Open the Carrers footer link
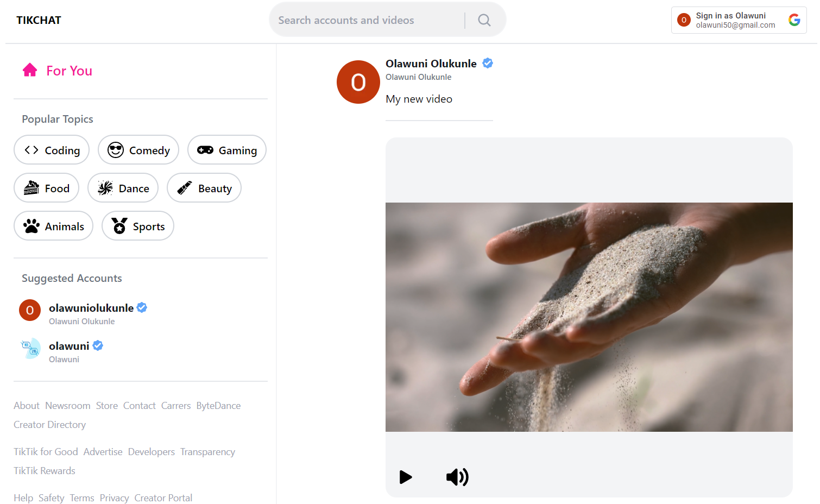The image size is (820, 504). coord(176,406)
